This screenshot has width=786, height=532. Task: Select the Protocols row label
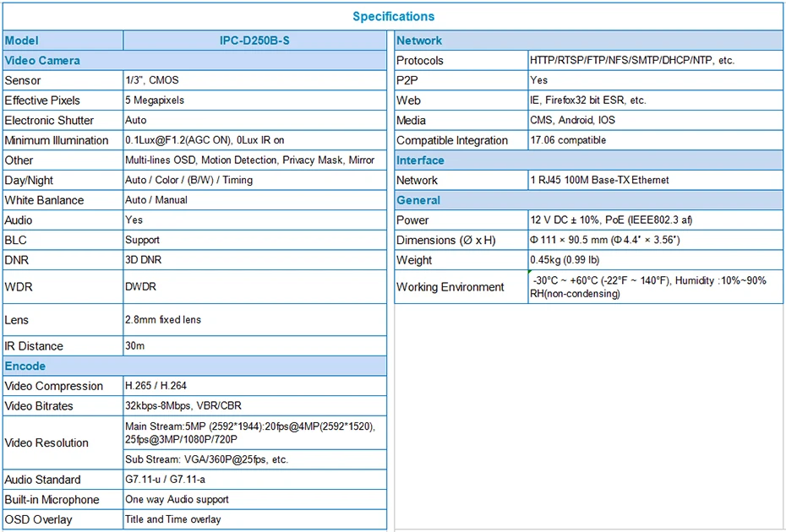(419, 61)
